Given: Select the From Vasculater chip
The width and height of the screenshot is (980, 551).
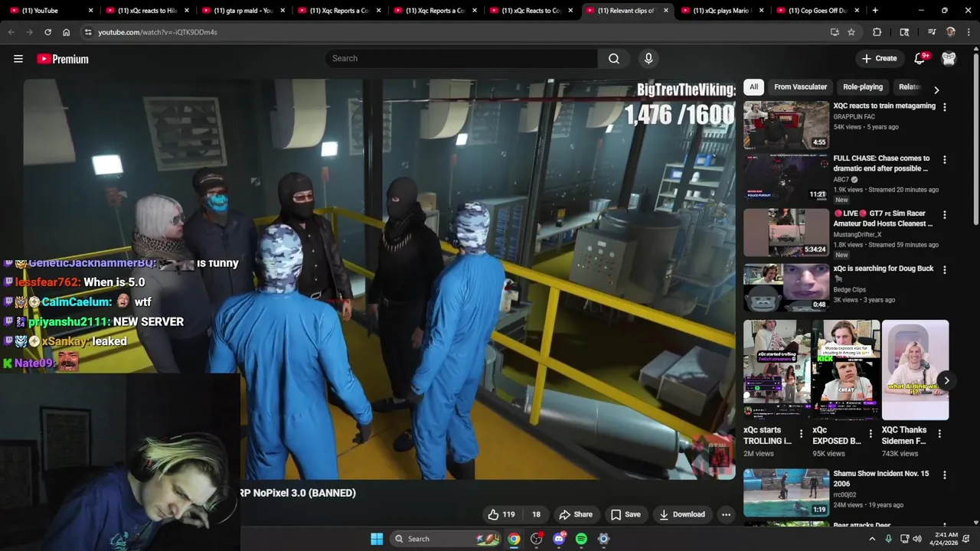Looking at the screenshot, I should pos(800,87).
